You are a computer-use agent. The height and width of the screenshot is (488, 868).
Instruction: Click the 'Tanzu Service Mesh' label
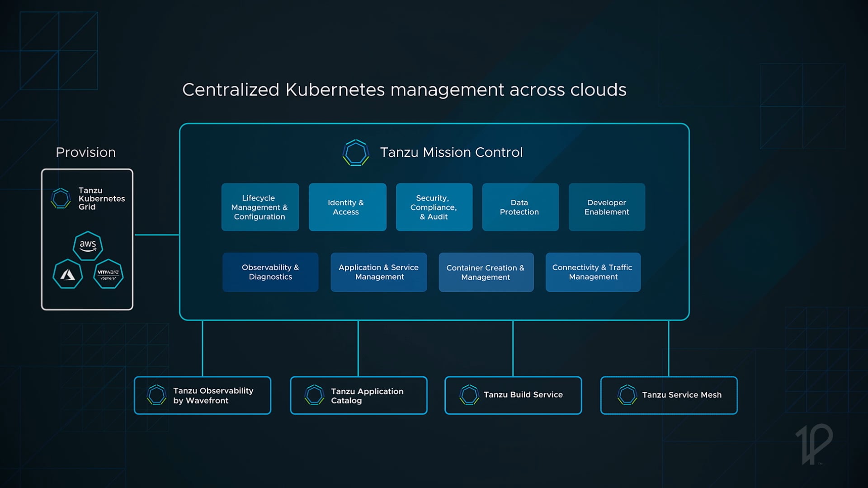coord(682,395)
